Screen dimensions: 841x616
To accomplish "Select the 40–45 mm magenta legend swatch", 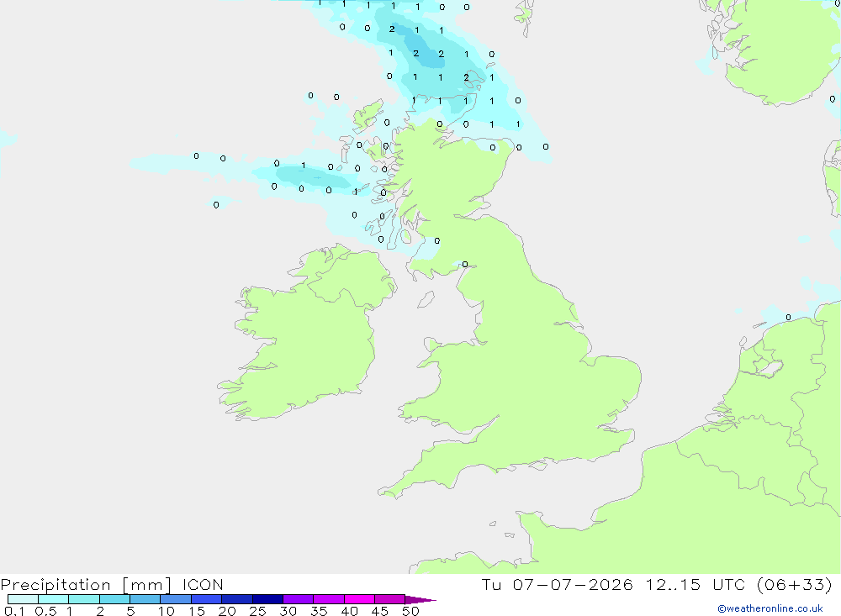I will tap(359, 599).
